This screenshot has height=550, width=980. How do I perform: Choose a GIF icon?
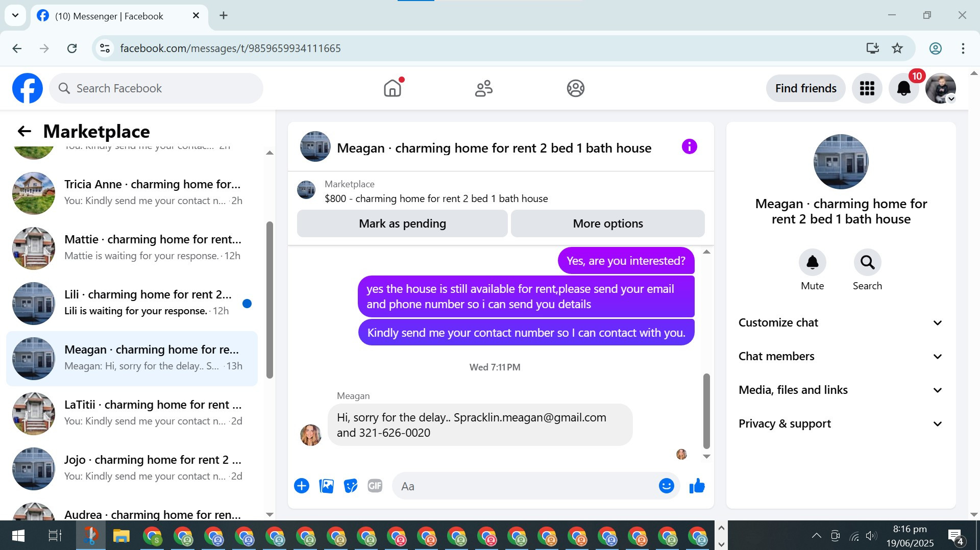pyautogui.click(x=375, y=486)
